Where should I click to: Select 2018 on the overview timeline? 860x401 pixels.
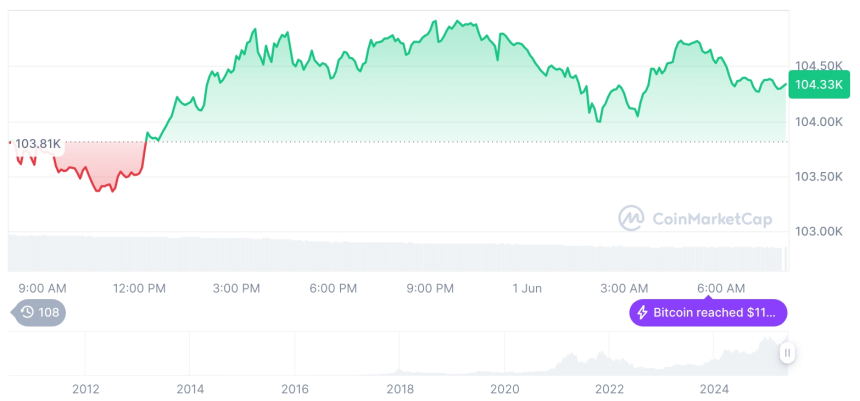[400, 389]
